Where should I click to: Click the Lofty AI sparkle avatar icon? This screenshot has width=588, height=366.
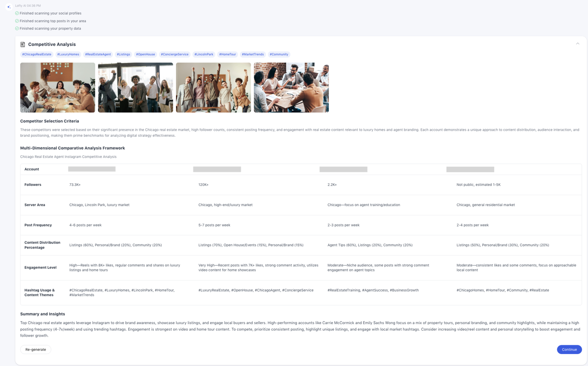[x=9, y=7]
